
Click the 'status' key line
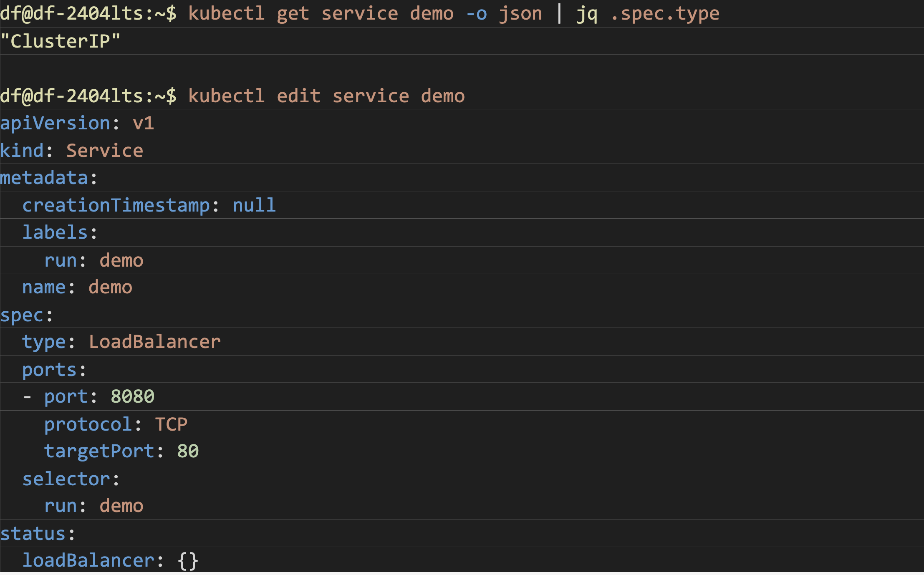click(33, 534)
